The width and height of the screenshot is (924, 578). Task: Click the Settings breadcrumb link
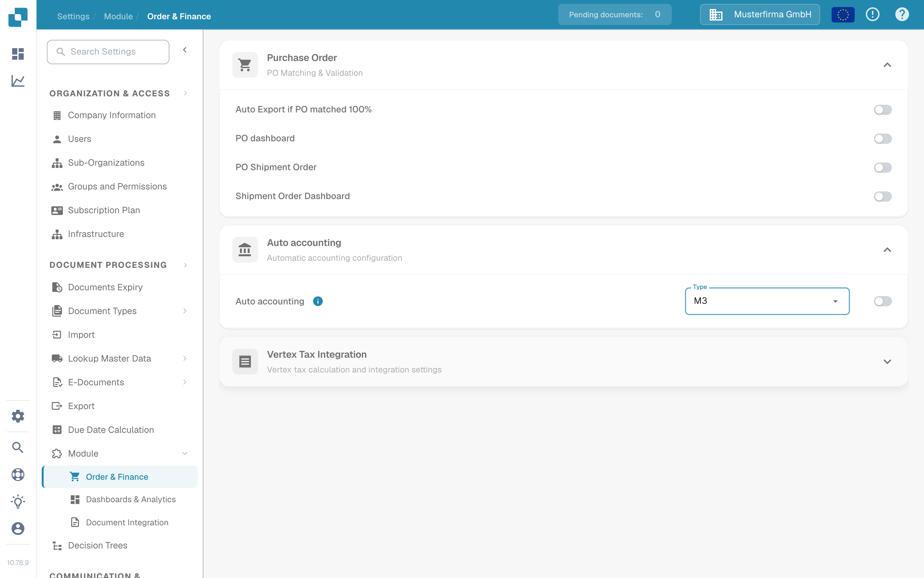click(73, 16)
